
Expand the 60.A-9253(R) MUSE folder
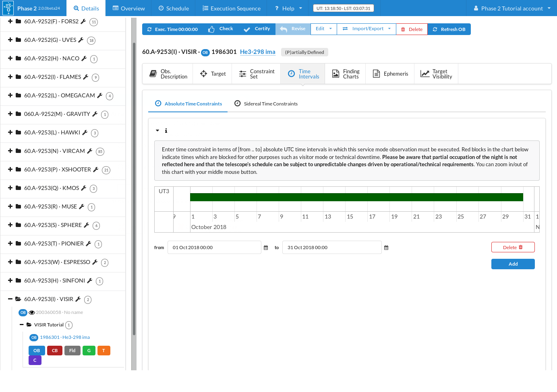[10, 206]
